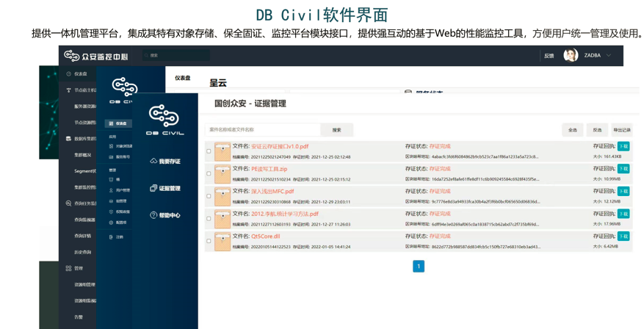This screenshot has height=329, width=644.
Task: Click the gear icon beside 配置项 in middle panel
Action: pyautogui.click(x=111, y=223)
